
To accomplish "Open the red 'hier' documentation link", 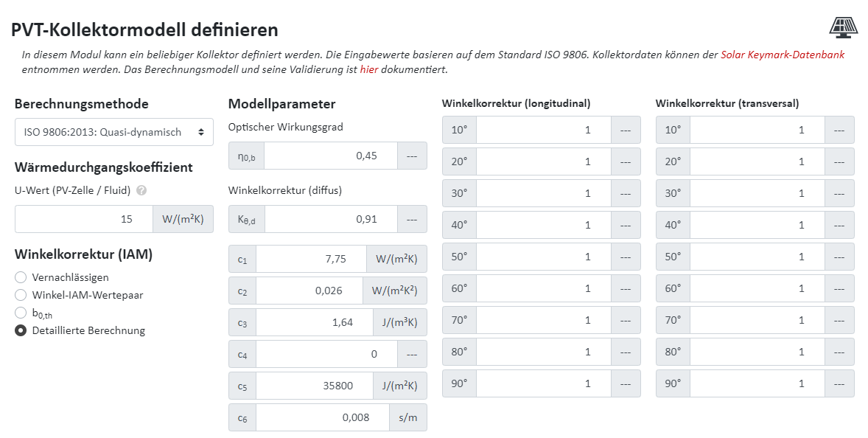I will point(368,70).
